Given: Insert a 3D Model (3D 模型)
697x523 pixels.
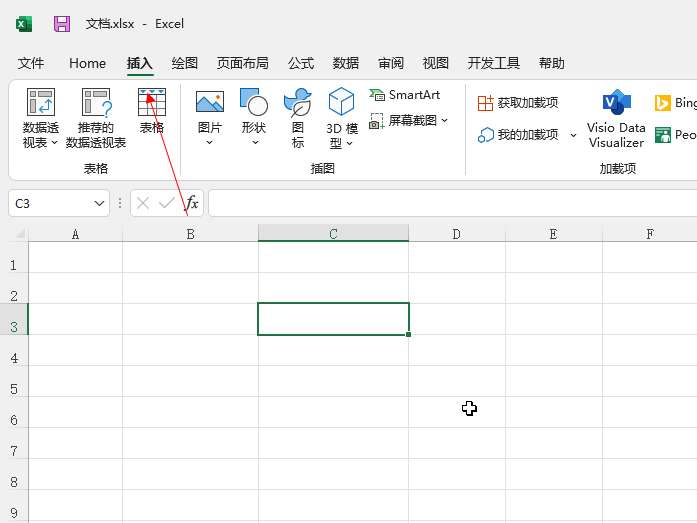Looking at the screenshot, I should (341, 118).
